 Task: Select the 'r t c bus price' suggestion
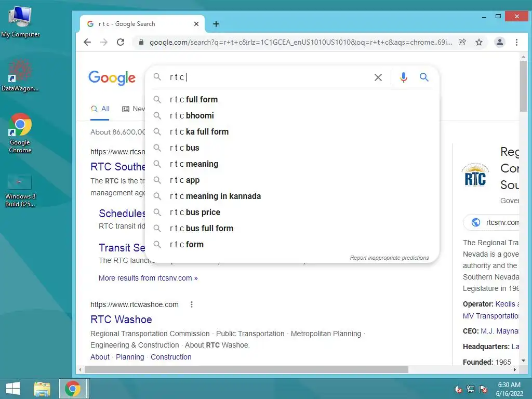(292, 212)
